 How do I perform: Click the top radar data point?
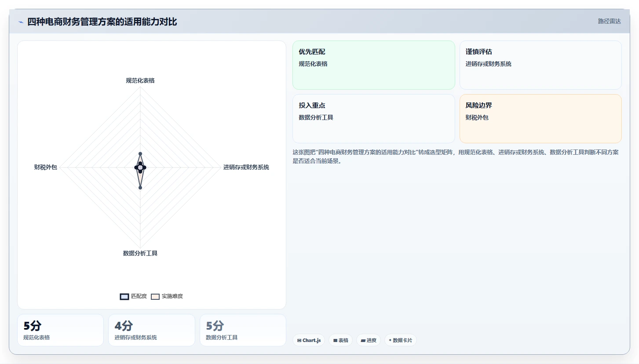point(140,154)
